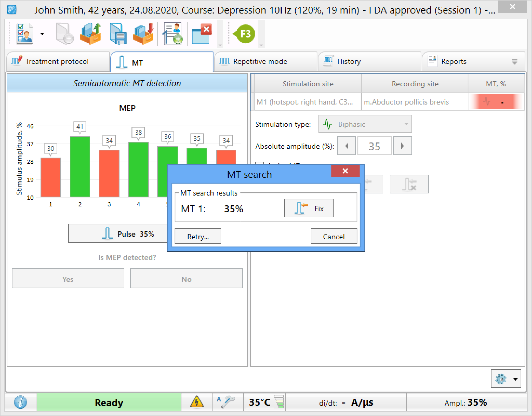Open the patient checklist toolbar icon

pyautogui.click(x=25, y=34)
